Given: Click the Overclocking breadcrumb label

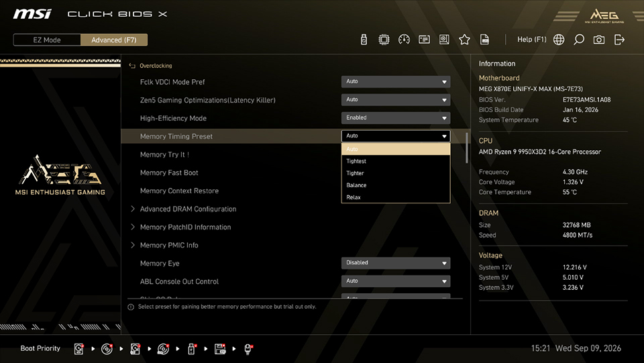Looking at the screenshot, I should [156, 66].
